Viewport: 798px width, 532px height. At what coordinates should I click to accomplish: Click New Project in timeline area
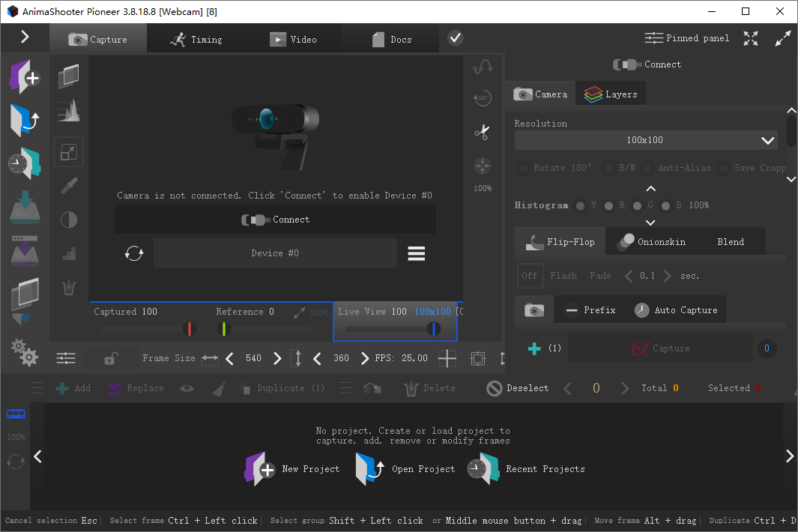(292, 469)
